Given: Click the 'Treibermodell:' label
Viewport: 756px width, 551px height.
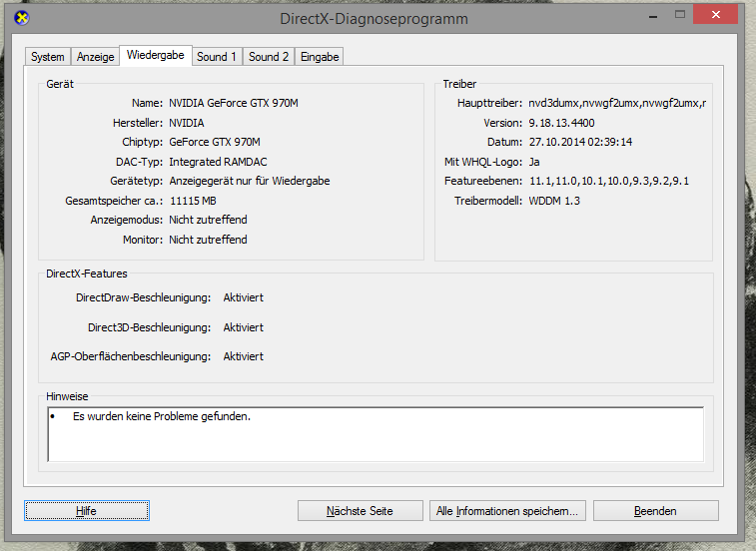Looking at the screenshot, I should (x=488, y=201).
